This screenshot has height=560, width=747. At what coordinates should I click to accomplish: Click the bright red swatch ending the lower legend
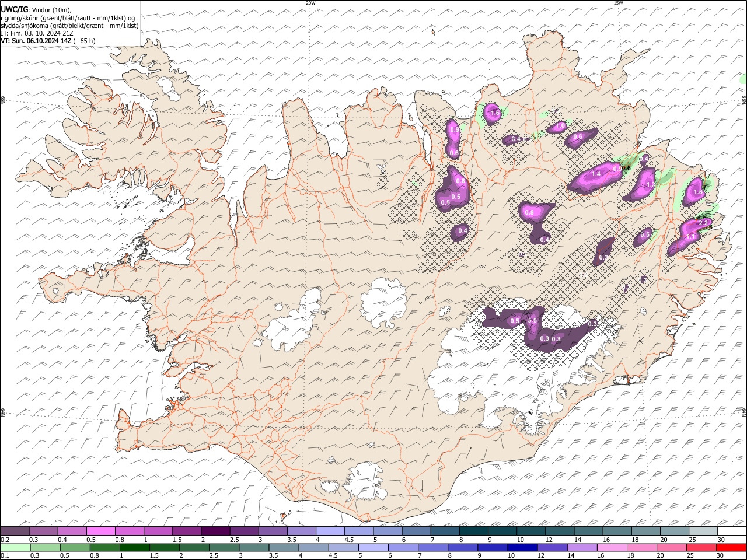[x=731, y=548]
